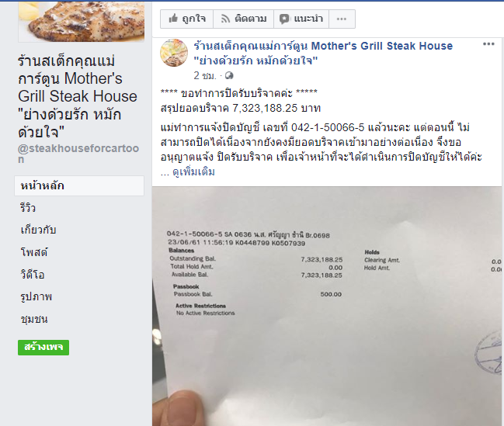Open รีวิว reviews section
This screenshot has height=426, width=504.
28,208
